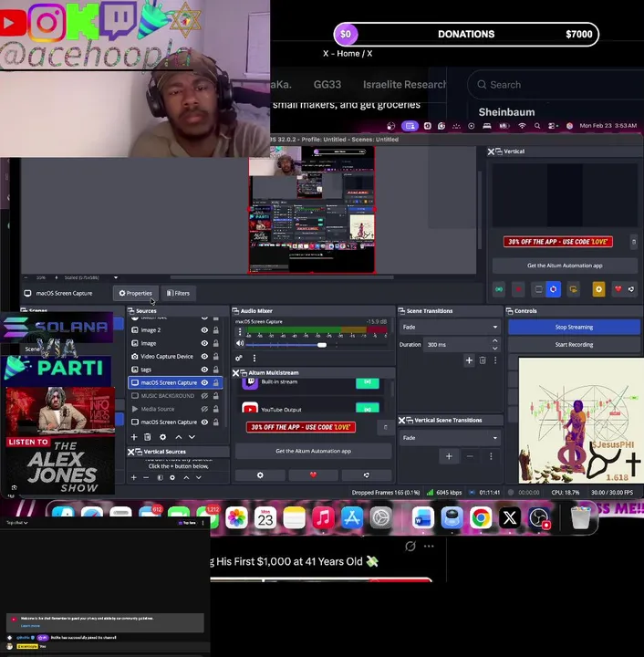Open audio track options dots beside meter
This screenshot has height=657, width=644.
point(240,332)
